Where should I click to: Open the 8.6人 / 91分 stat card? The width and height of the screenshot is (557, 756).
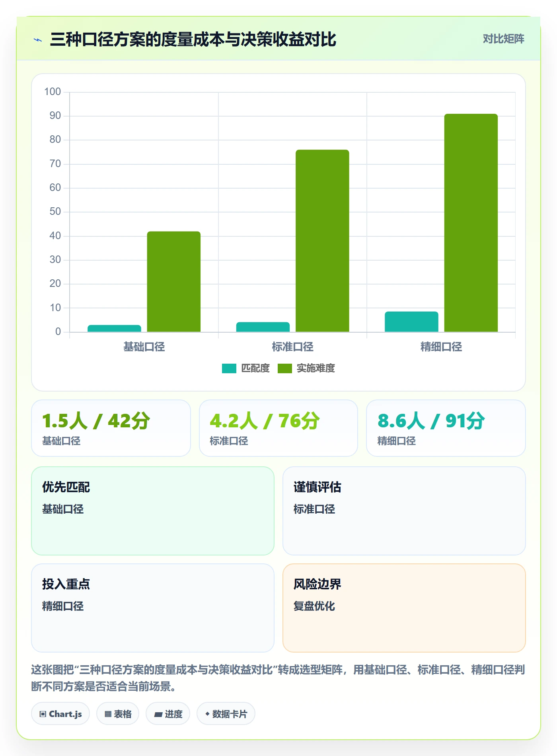click(x=446, y=428)
